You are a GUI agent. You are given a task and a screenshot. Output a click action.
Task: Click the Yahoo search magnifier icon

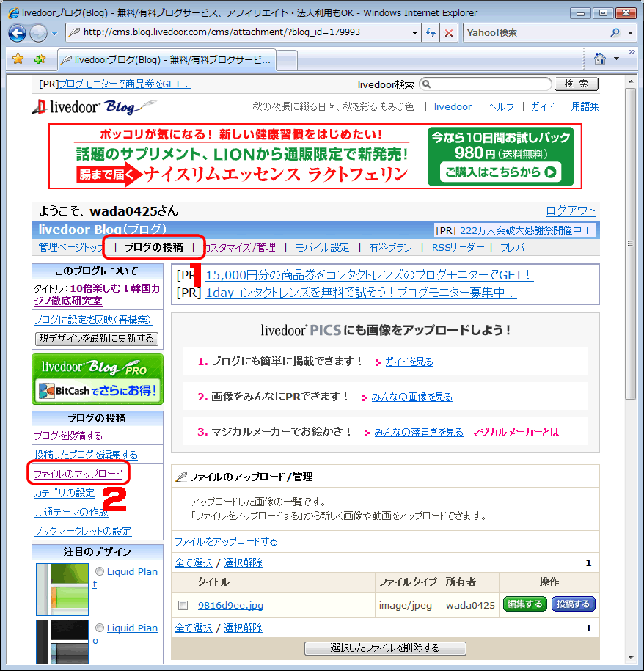point(615,33)
